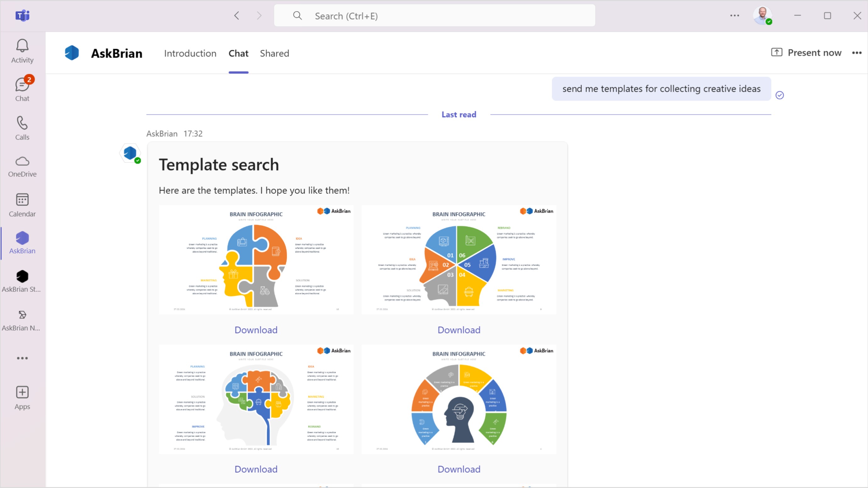
Task: Expand more apps ellipsis in sidebar
Action: [x=22, y=358]
